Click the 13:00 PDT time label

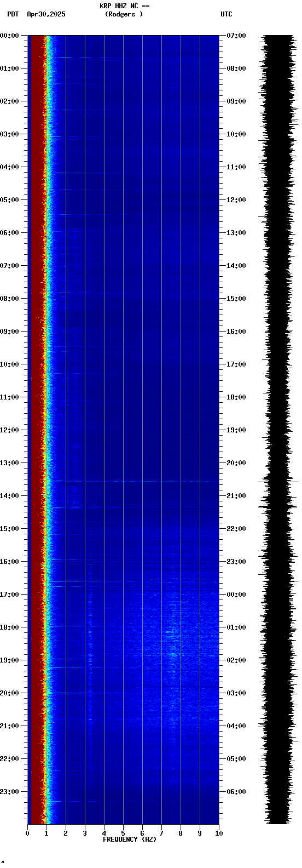point(10,463)
